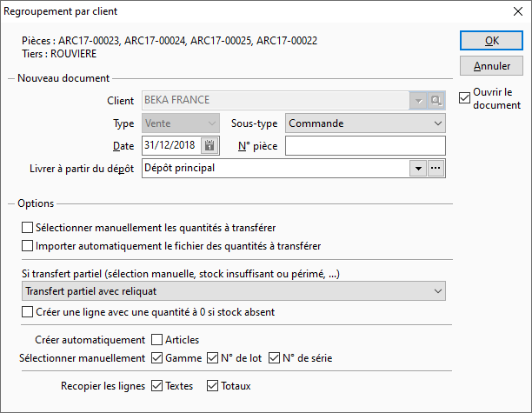Viewport: 532px width, 413px height.
Task: Click the OK button
Action: 491,41
